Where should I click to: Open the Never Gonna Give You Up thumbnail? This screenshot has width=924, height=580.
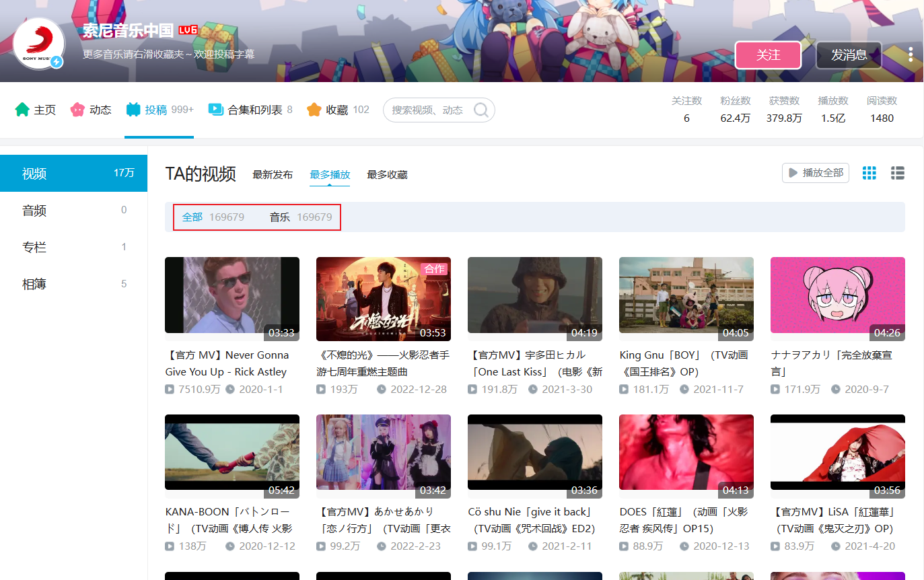[x=232, y=299]
